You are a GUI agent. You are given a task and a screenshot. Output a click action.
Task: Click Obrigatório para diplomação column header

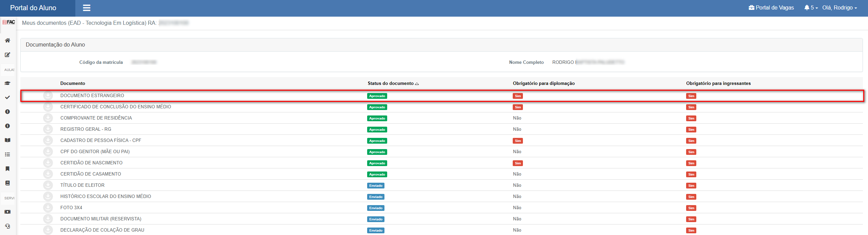click(x=544, y=83)
